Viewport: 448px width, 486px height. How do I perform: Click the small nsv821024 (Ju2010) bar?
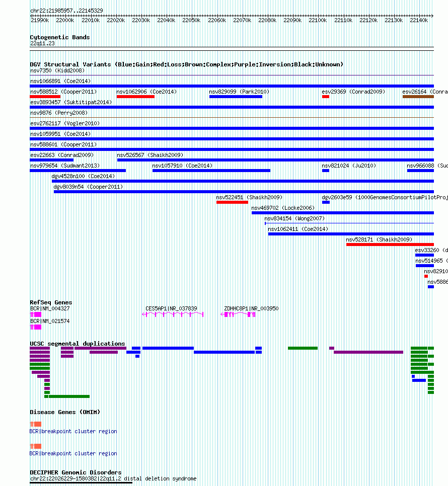click(x=326, y=171)
